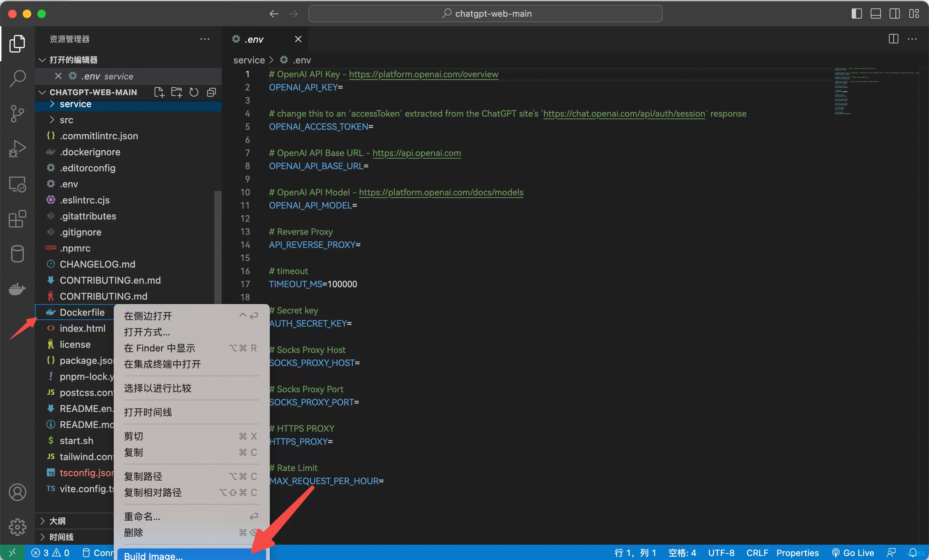
Task: Open the errors and warnings problems indicator
Action: tap(50, 552)
